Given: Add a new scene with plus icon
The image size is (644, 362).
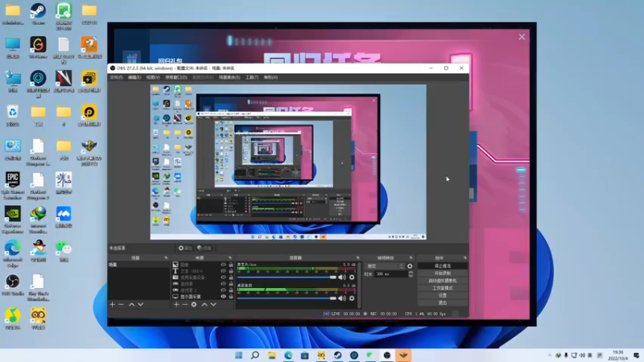Looking at the screenshot, I should point(112,305).
